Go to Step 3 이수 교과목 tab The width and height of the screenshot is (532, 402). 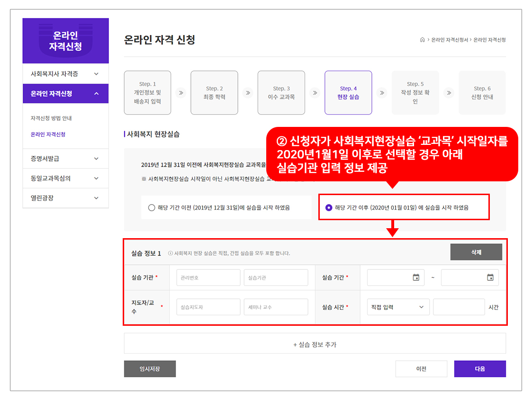(x=281, y=93)
